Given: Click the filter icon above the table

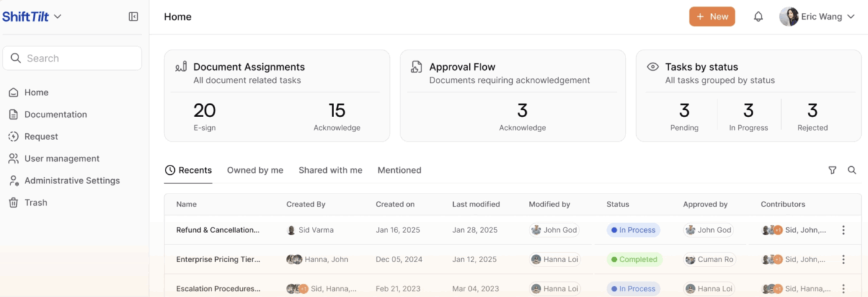Looking at the screenshot, I should coord(832,170).
